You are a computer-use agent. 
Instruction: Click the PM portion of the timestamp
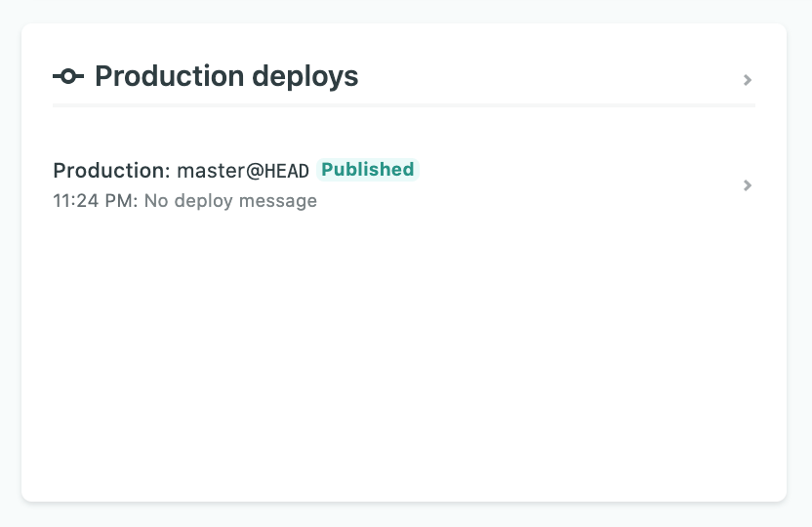121,201
